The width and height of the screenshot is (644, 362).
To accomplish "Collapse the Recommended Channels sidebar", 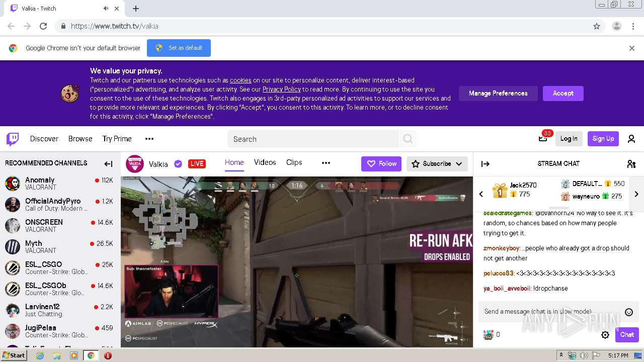I will click(108, 163).
